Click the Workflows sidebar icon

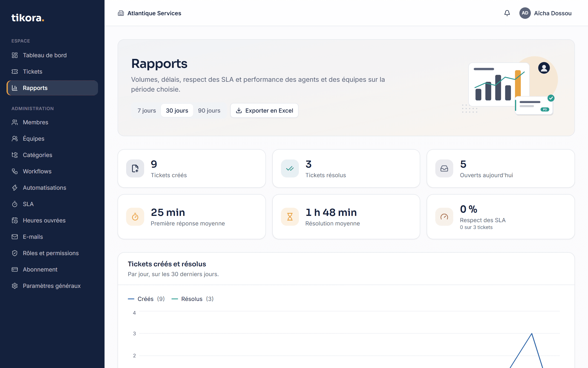(15, 171)
